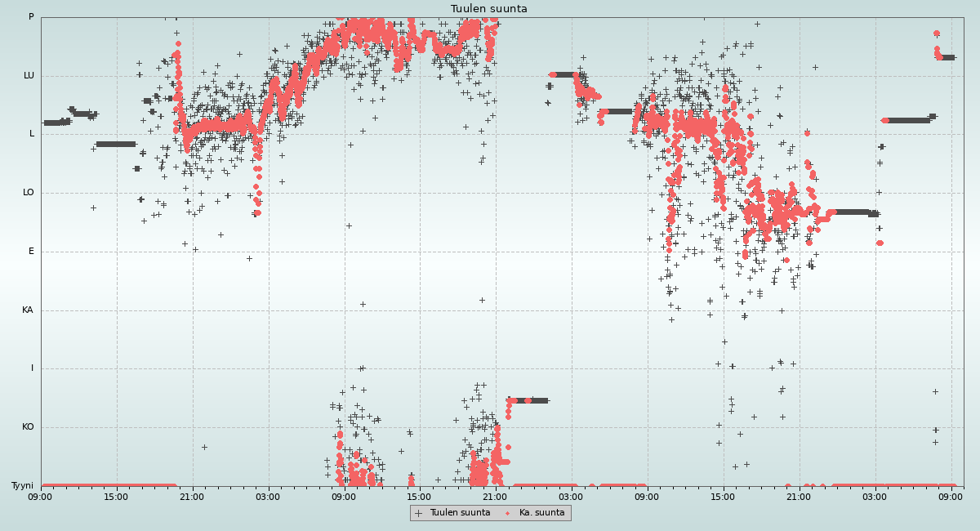The width and height of the screenshot is (980, 531).
Task: Click the Tyyni label at the axis bottom
Action: click(23, 486)
